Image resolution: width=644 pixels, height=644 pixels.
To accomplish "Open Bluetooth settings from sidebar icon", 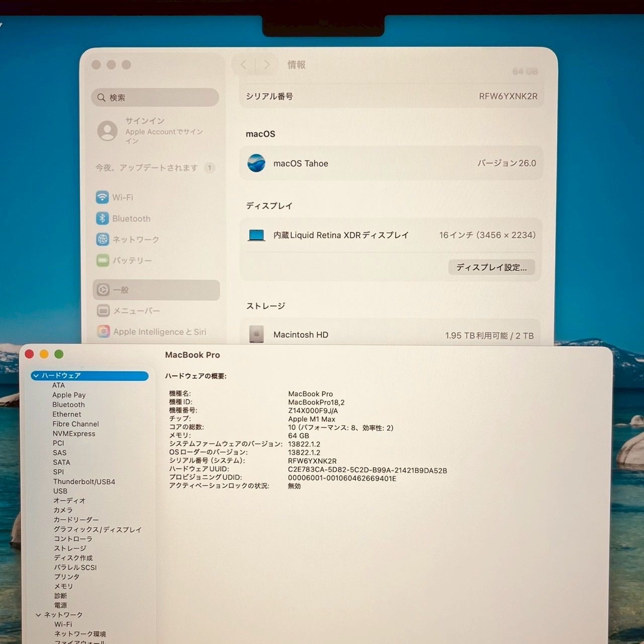I will coord(102,218).
